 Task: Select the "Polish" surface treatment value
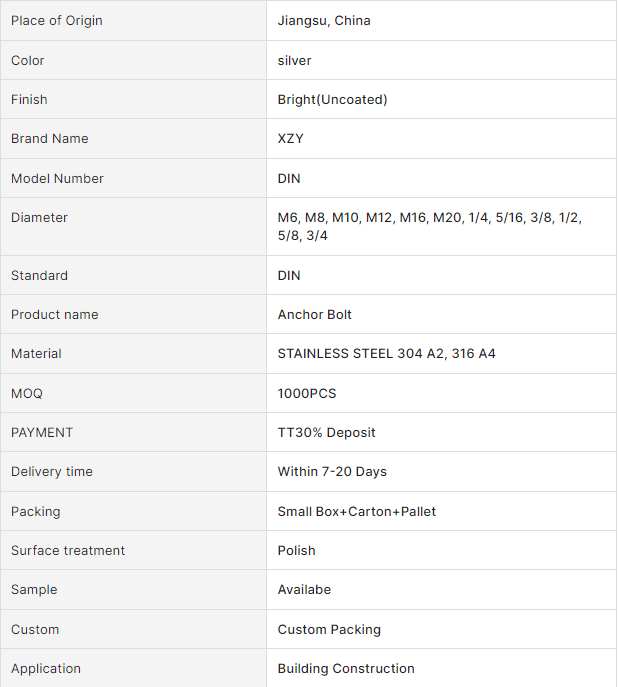tap(297, 551)
